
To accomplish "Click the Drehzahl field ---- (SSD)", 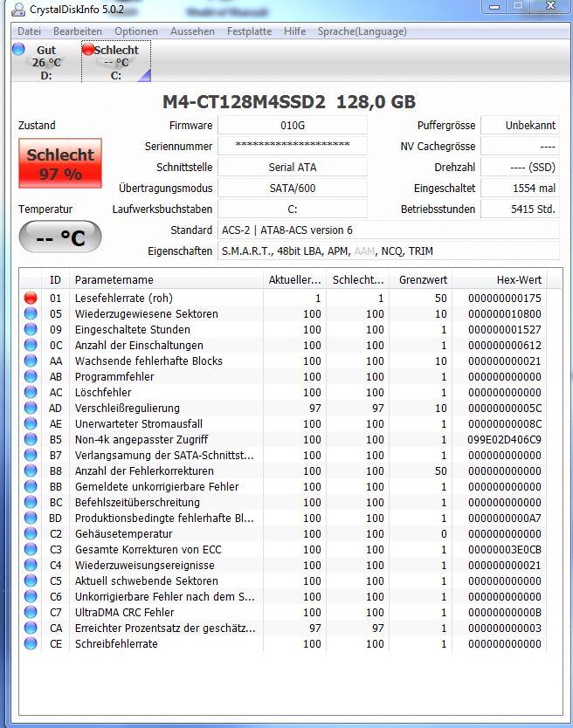I will [x=520, y=167].
